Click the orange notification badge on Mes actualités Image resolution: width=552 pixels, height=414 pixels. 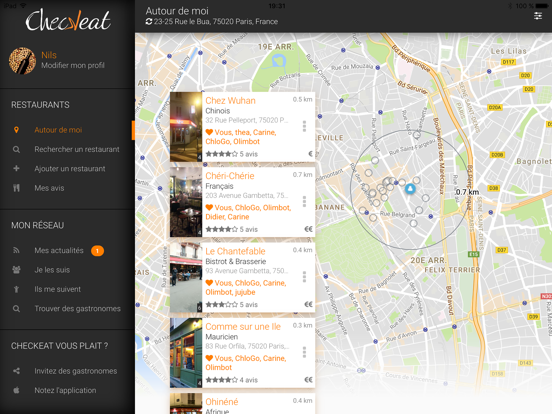tap(98, 251)
